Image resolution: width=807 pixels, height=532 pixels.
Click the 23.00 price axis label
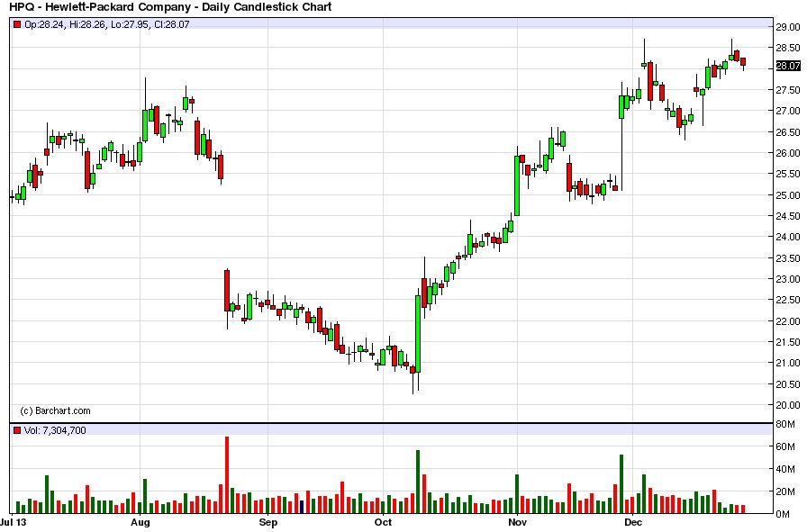[x=788, y=279]
